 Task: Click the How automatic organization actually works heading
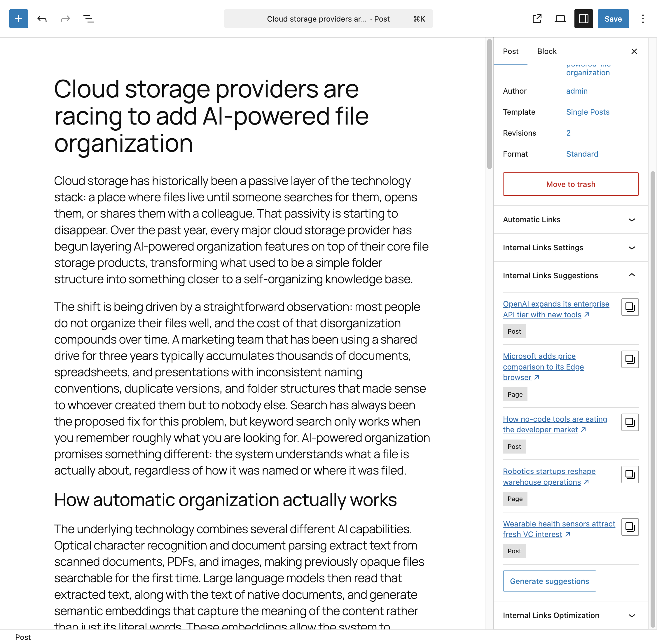(x=225, y=500)
